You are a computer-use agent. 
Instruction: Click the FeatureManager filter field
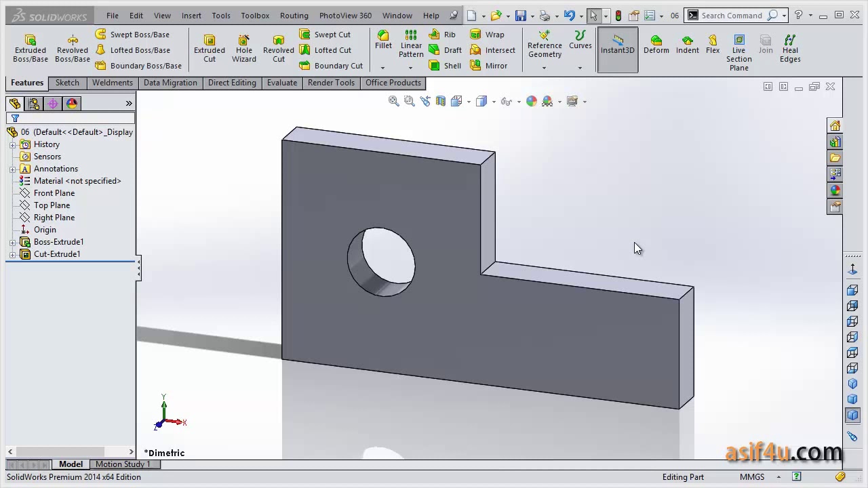tap(71, 118)
